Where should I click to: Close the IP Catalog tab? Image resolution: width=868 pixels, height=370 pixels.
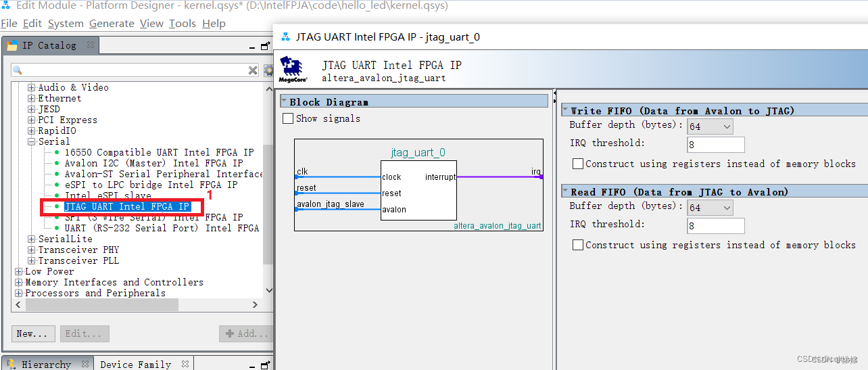tap(91, 45)
